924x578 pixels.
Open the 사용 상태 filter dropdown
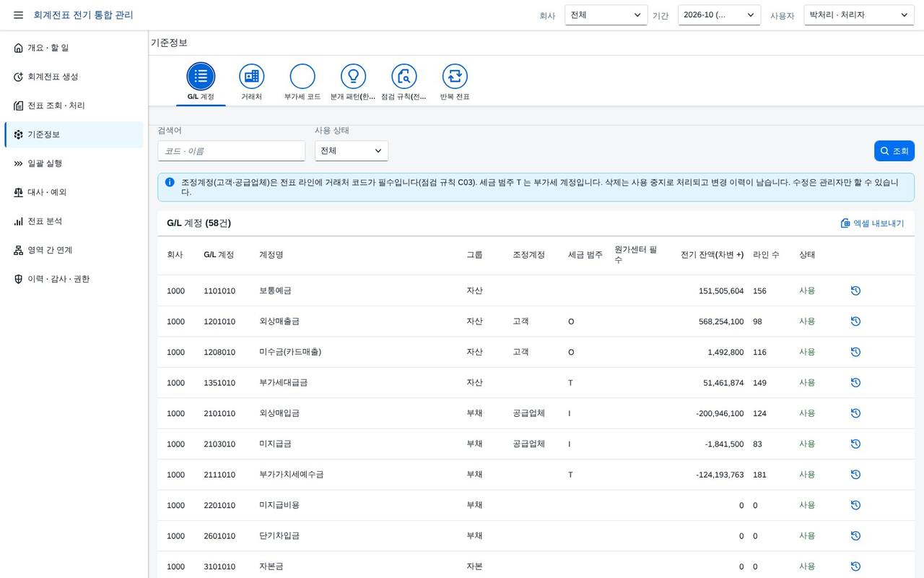point(352,151)
